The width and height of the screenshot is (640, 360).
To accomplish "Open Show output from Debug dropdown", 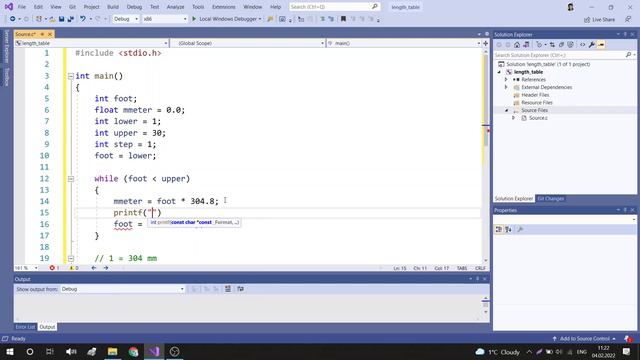I will [x=122, y=289].
